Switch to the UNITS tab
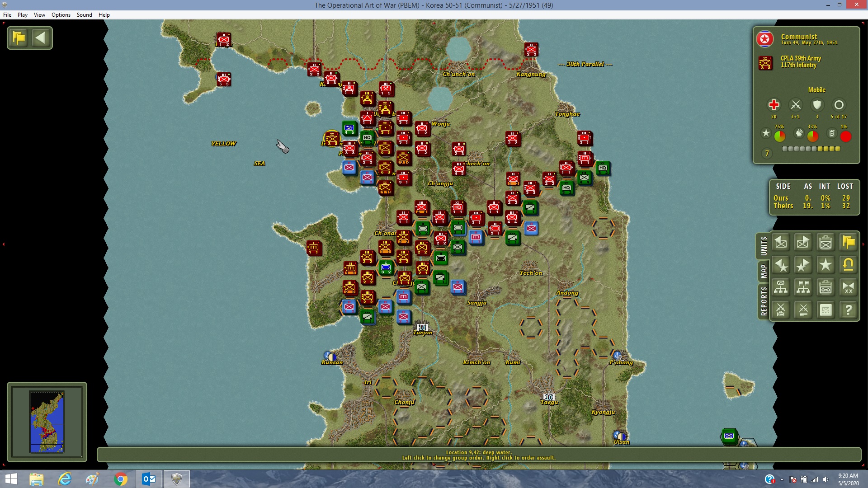The width and height of the screenshot is (868, 488). point(764,246)
